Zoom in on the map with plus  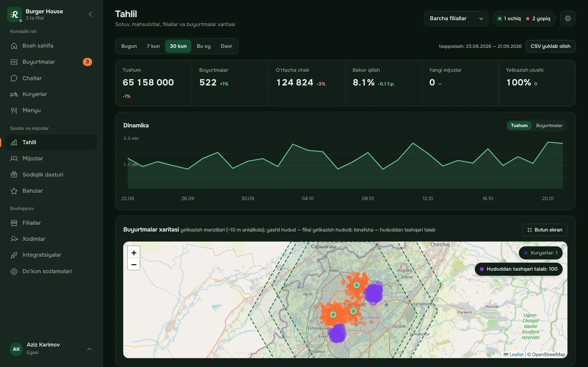pyautogui.click(x=134, y=253)
